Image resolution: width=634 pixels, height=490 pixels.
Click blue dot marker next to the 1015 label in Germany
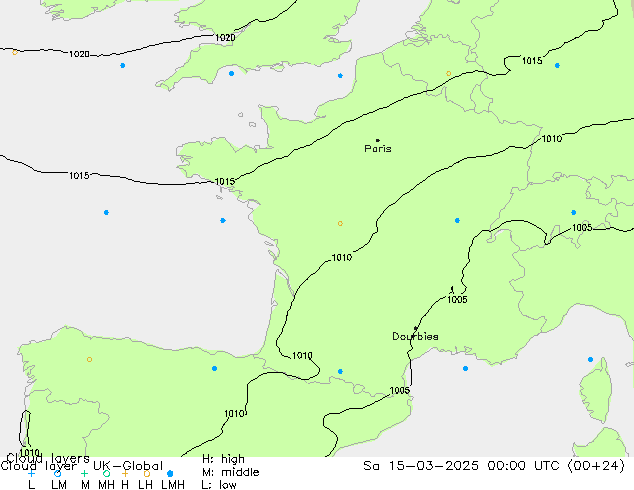pos(557,65)
